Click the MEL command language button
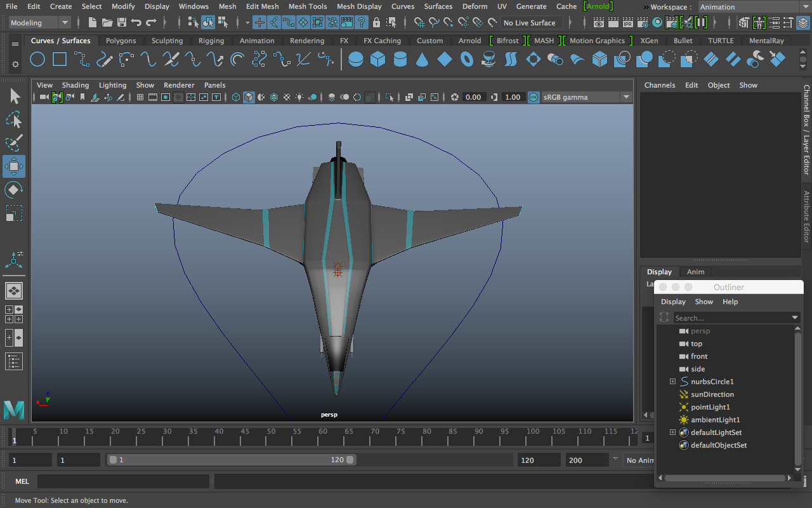Viewport: 812px width, 508px height. pyautogui.click(x=22, y=481)
